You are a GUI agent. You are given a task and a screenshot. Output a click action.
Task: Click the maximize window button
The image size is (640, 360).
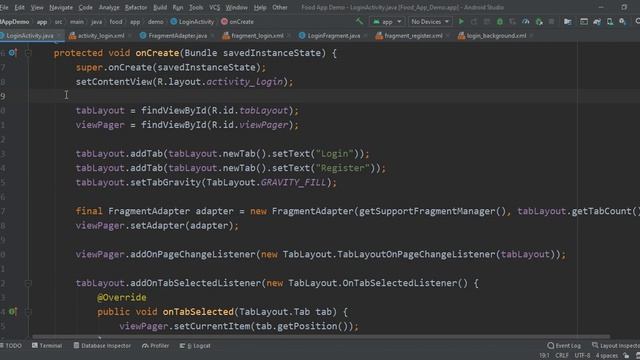(x=624, y=7)
